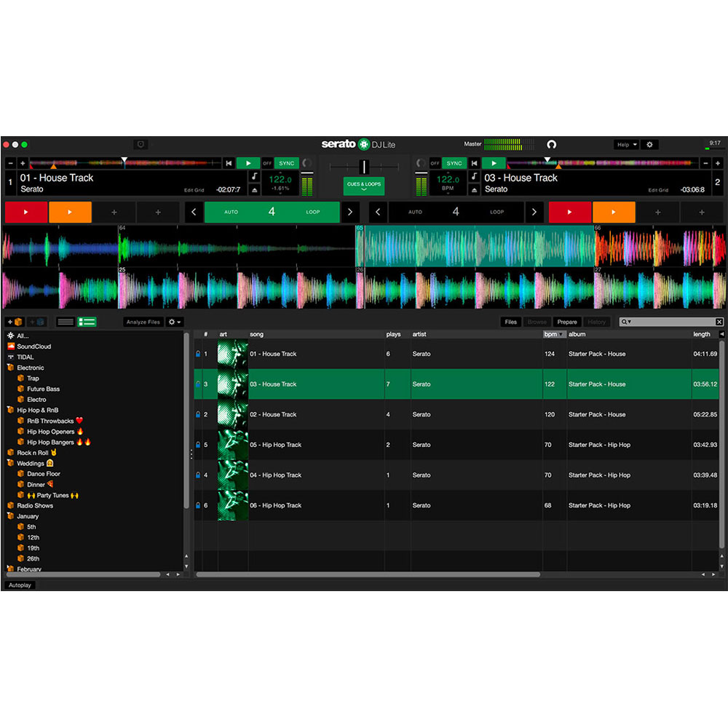Viewport: 728px width, 728px height.
Task: Toggle the Autoplay button
Action: 20,585
